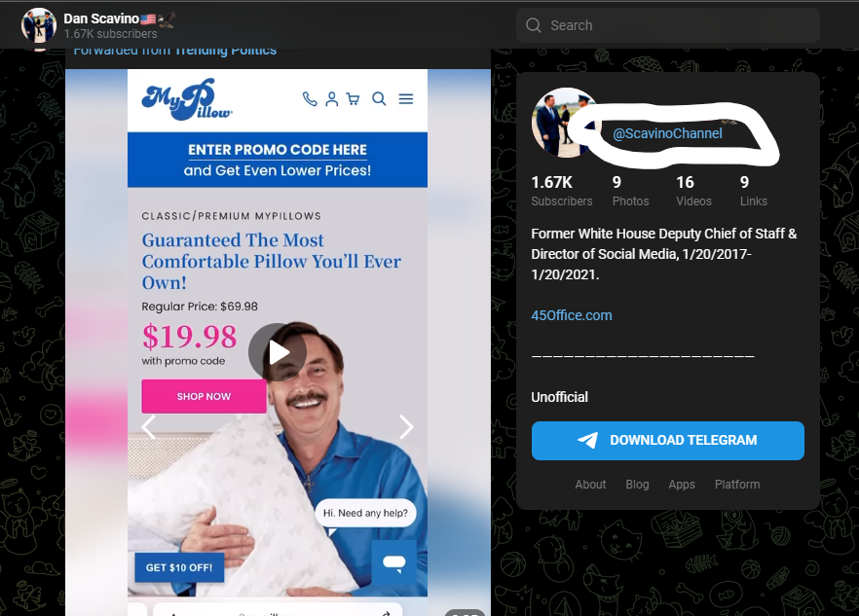The image size is (859, 616).
Task: Click the $19.98 promo price
Action: [x=189, y=336]
